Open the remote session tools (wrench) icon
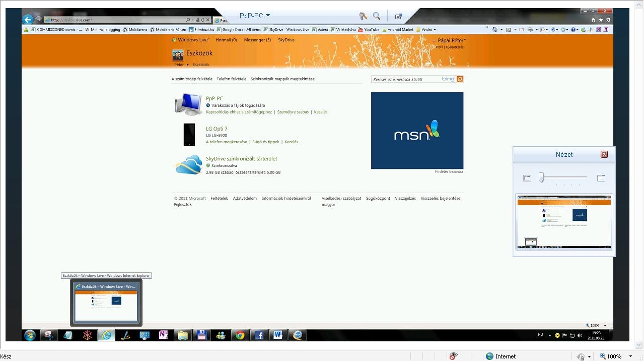644x361 pixels. point(363,16)
